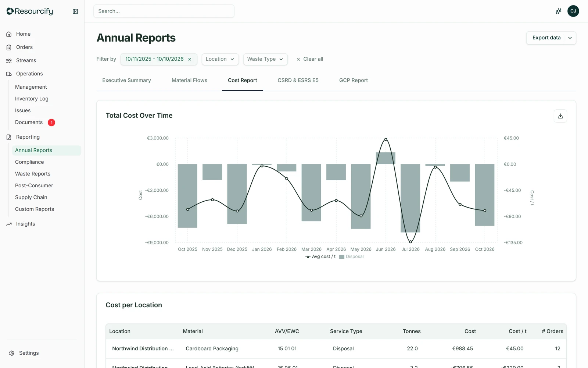
Task: Open Custom Reports page
Action: (47, 209)
